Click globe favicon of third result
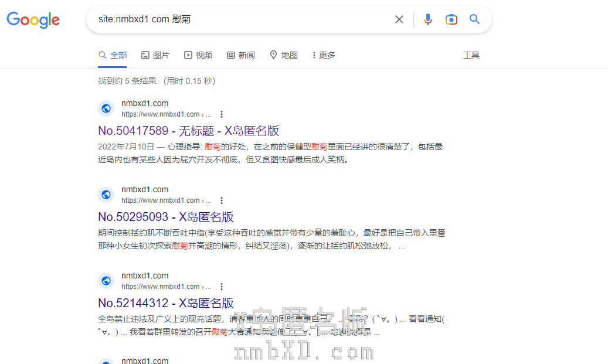 106,281
